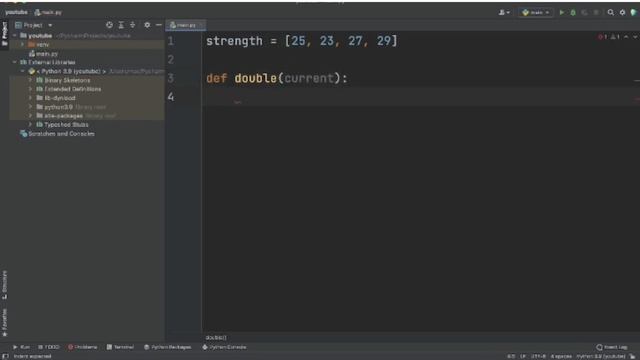Toggle the Structure vertical side tab
The image size is (640, 360).
(x=4, y=285)
